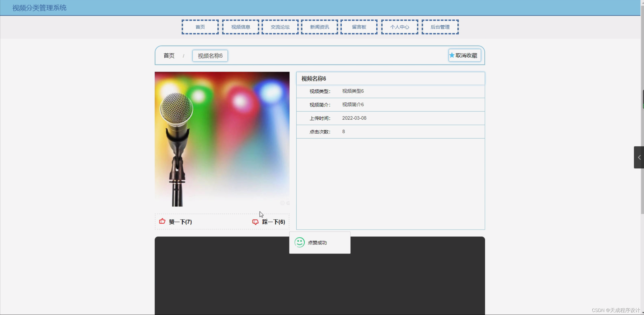
Task: Open the 新闻资讯 navigation menu item
Action: pyautogui.click(x=319, y=27)
